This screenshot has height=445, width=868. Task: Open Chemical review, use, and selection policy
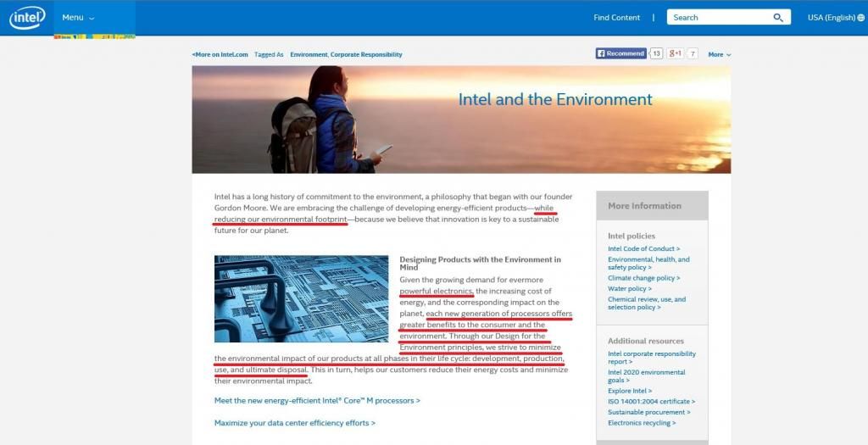pyautogui.click(x=647, y=303)
